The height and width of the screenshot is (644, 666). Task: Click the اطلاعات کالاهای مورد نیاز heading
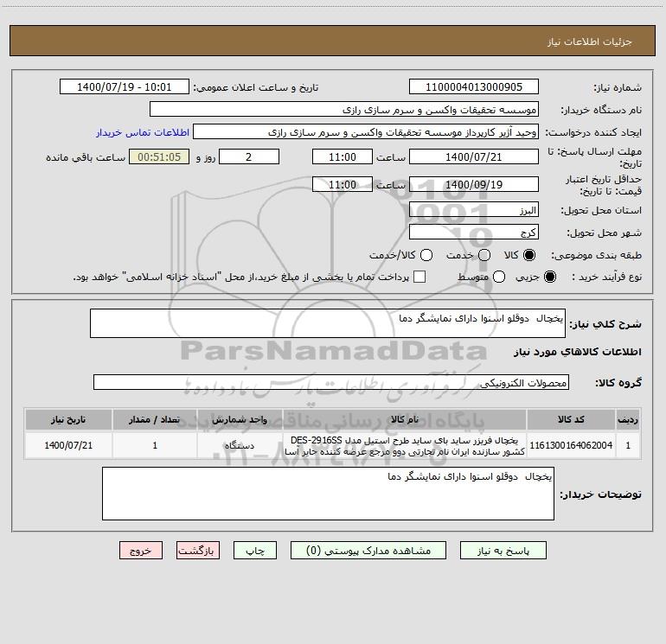pyautogui.click(x=577, y=352)
